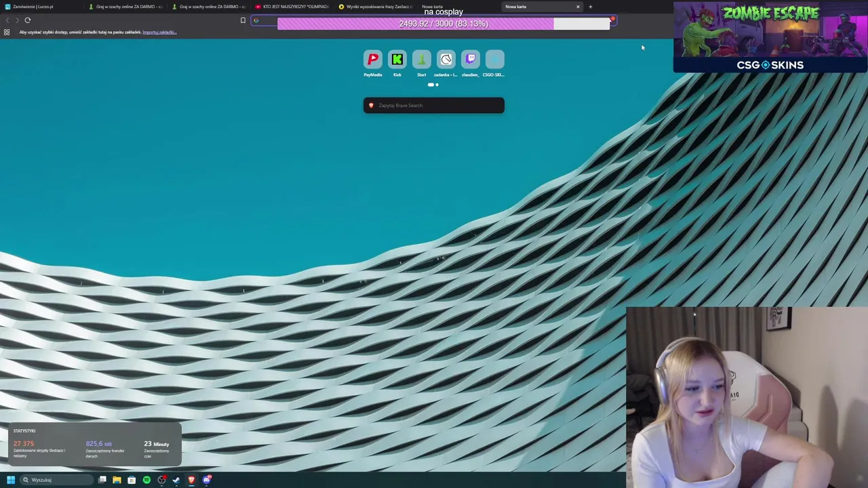The height and width of the screenshot is (488, 868).
Task: Open the Windows Start menu
Action: [x=11, y=480]
